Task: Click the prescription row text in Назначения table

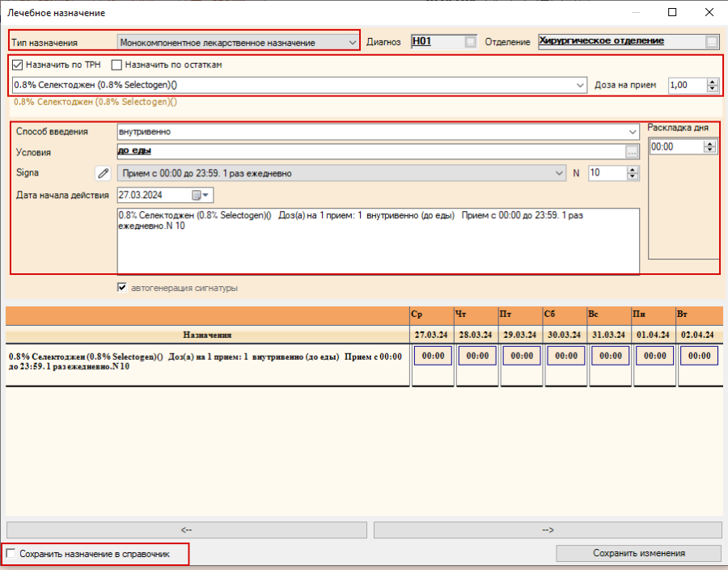Action: [205, 361]
